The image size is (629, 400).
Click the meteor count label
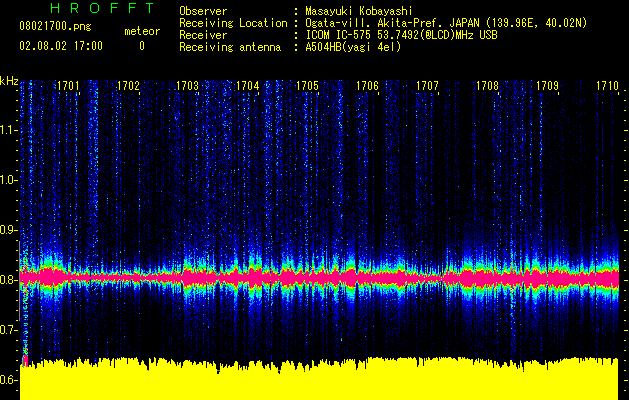click(x=142, y=31)
